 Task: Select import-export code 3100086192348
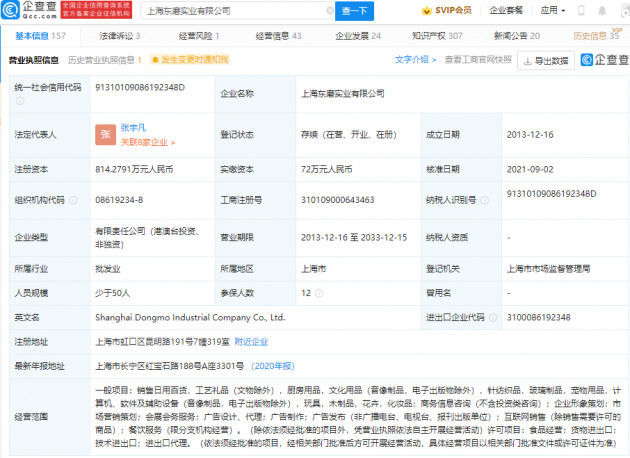click(538, 317)
